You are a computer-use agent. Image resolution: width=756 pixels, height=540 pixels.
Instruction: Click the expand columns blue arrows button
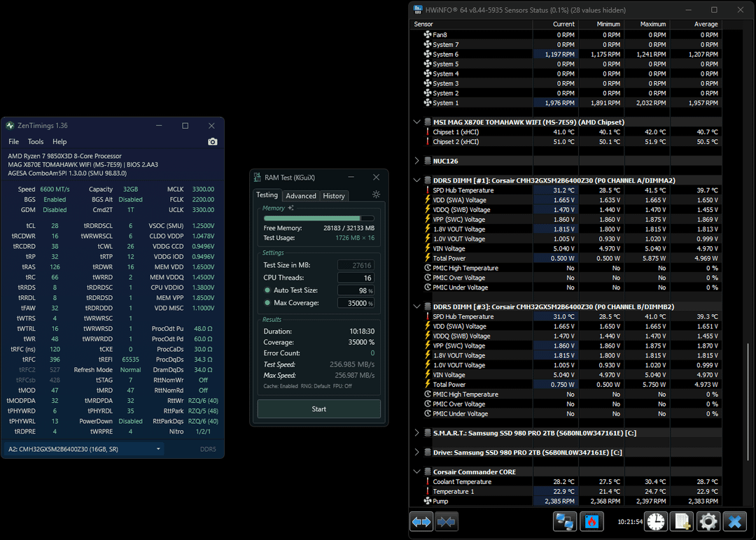pos(421,521)
